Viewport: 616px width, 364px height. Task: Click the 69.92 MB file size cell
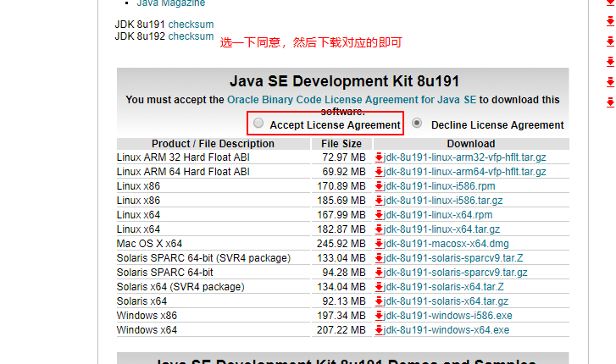[x=344, y=172]
